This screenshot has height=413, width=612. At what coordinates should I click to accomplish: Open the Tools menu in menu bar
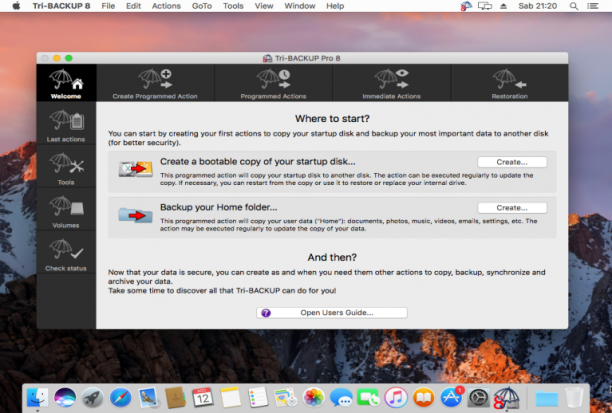click(x=233, y=6)
